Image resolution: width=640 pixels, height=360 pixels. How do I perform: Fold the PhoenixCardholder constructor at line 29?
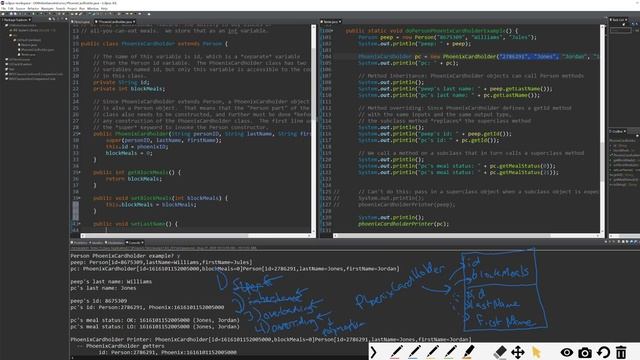coord(79,134)
